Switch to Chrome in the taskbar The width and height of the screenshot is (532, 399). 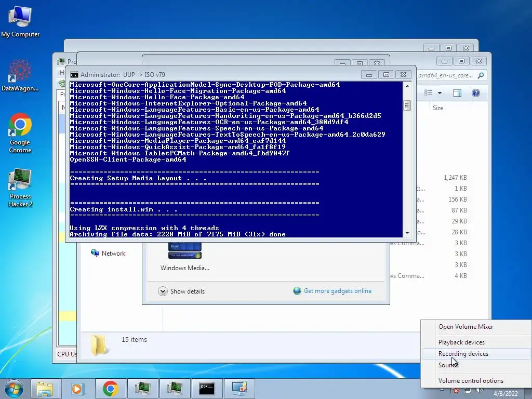pyautogui.click(x=110, y=389)
